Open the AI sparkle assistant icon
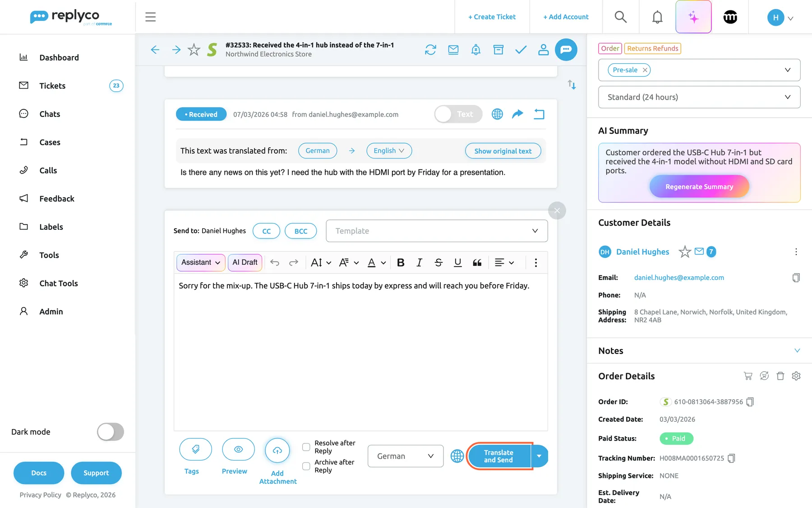 pos(693,17)
